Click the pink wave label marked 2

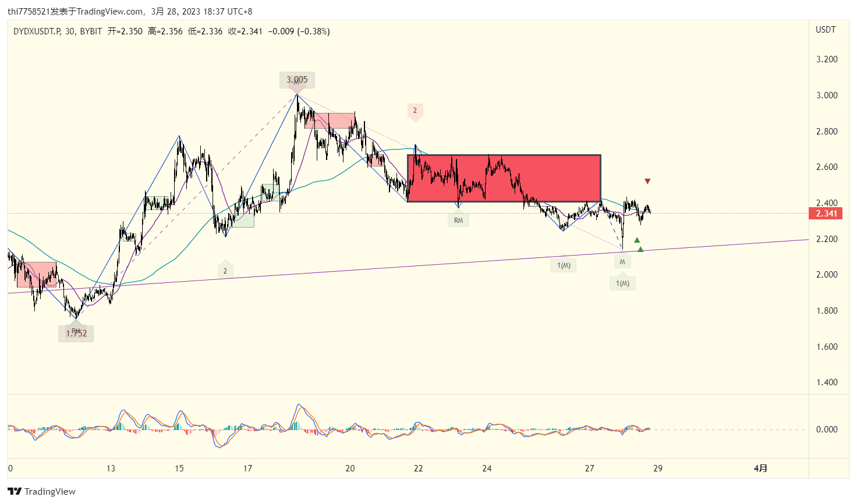click(415, 111)
